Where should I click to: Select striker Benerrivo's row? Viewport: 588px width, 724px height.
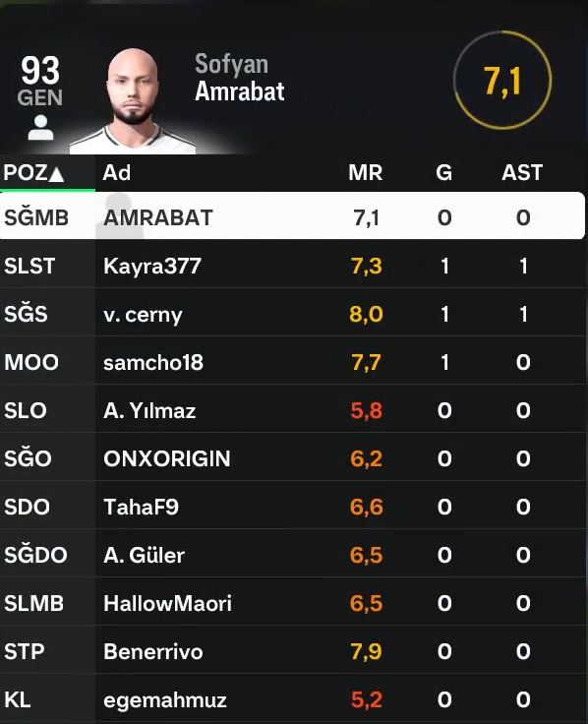pos(293,651)
